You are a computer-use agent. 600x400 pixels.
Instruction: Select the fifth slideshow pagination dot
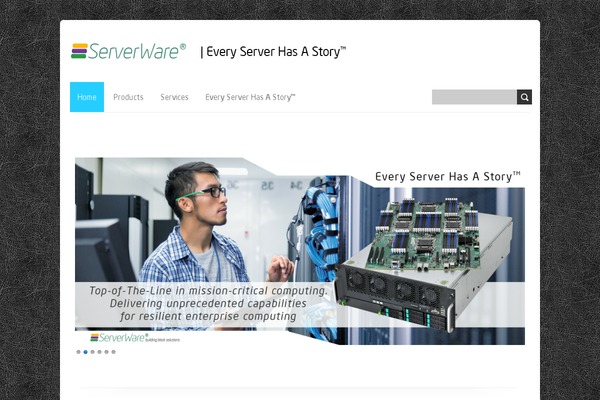[x=106, y=352]
